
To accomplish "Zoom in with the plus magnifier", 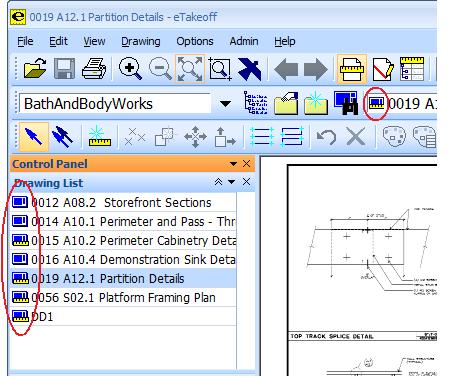I will click(x=130, y=69).
